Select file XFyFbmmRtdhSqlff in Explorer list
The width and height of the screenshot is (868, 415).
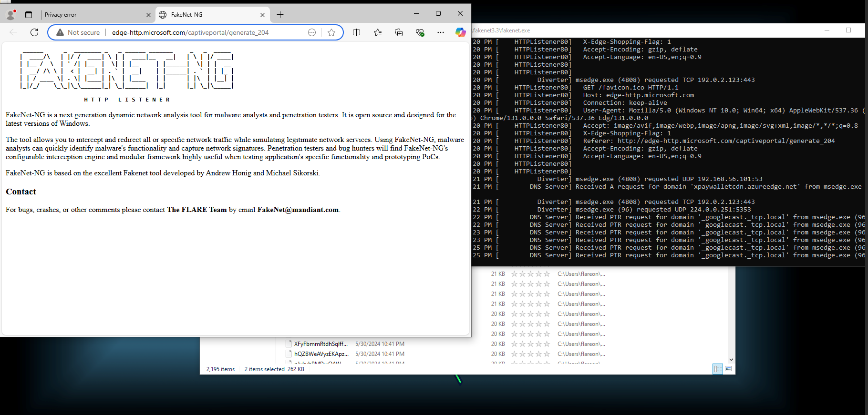tap(320, 344)
